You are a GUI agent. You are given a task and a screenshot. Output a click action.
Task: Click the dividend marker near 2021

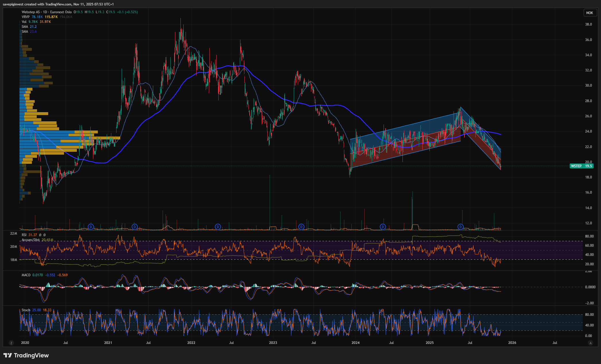pos(135,227)
